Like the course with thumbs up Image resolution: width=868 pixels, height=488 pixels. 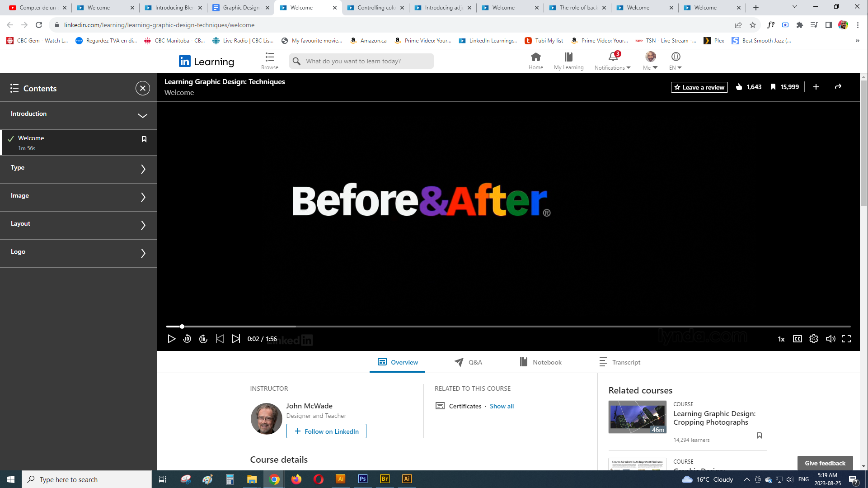(x=739, y=87)
